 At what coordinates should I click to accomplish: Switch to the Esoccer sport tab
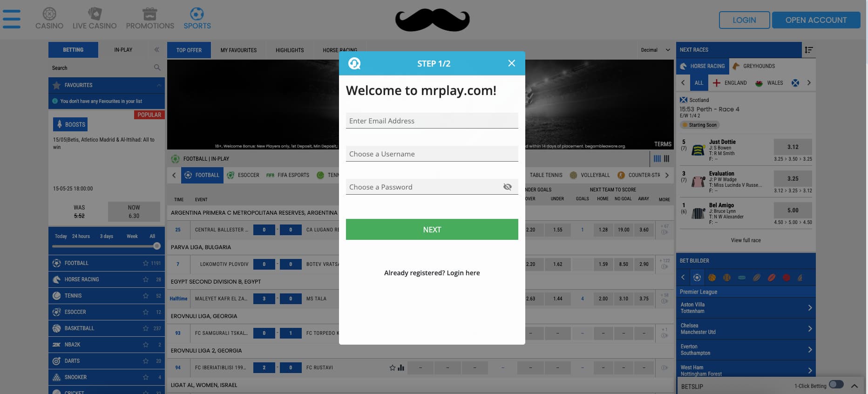243,175
